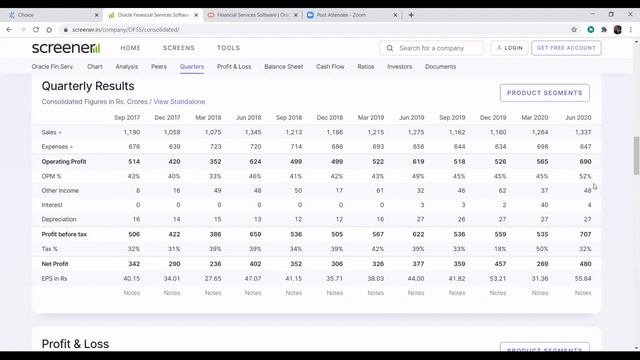Screen dimensions: 640x360
Task: Click the page vertical scrollbar thumb
Action: tap(636, 156)
